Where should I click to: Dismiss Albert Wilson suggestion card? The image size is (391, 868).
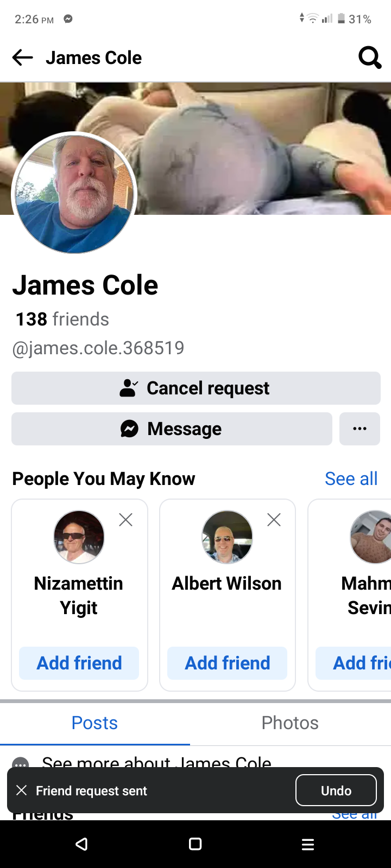pyautogui.click(x=274, y=520)
